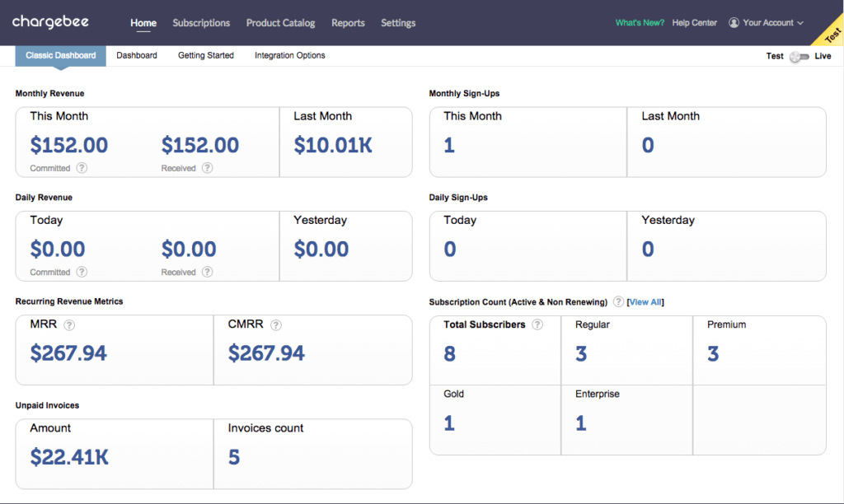
Task: Click the Chargebee logo
Action: click(x=49, y=22)
